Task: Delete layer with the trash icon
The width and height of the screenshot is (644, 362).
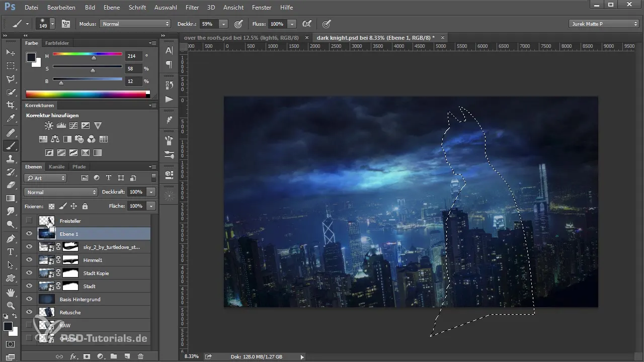Action: (x=140, y=356)
